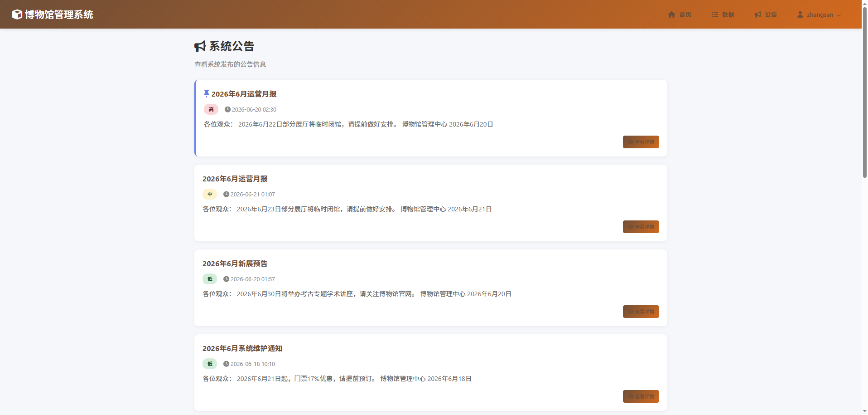
Task: Click the vertical scrollbar thumb
Action: pyautogui.click(x=864, y=93)
